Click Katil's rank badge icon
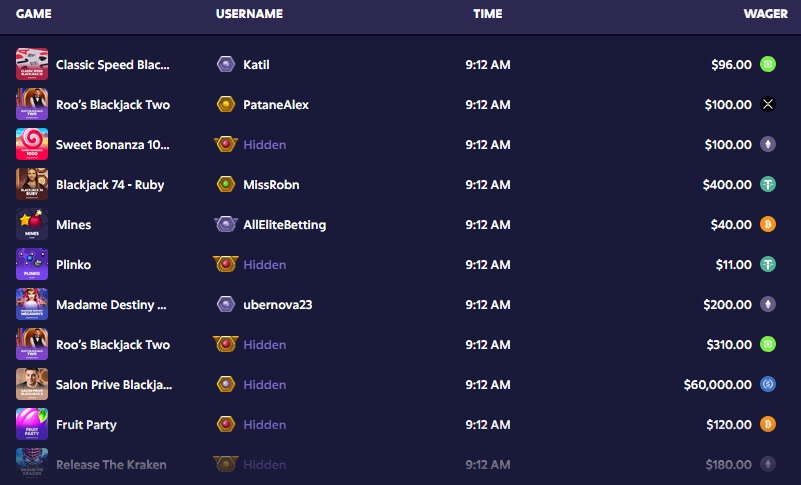801x485 pixels. pos(226,64)
